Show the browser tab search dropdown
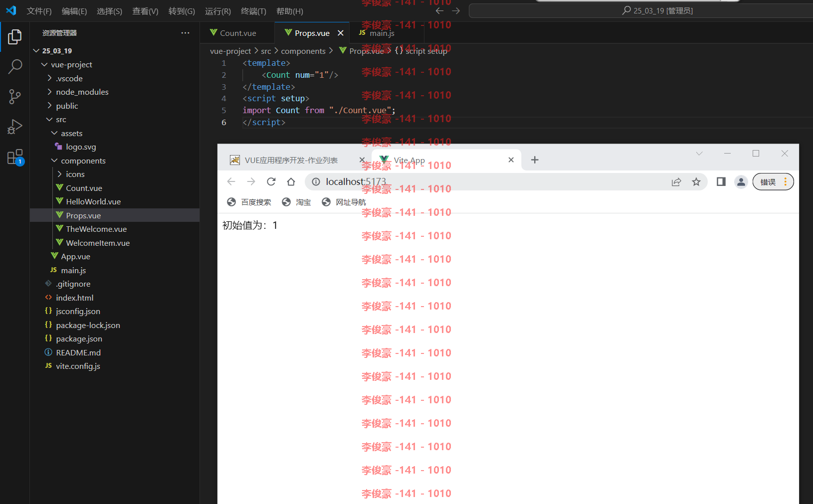Screen dimensions: 813x504 point(699,154)
